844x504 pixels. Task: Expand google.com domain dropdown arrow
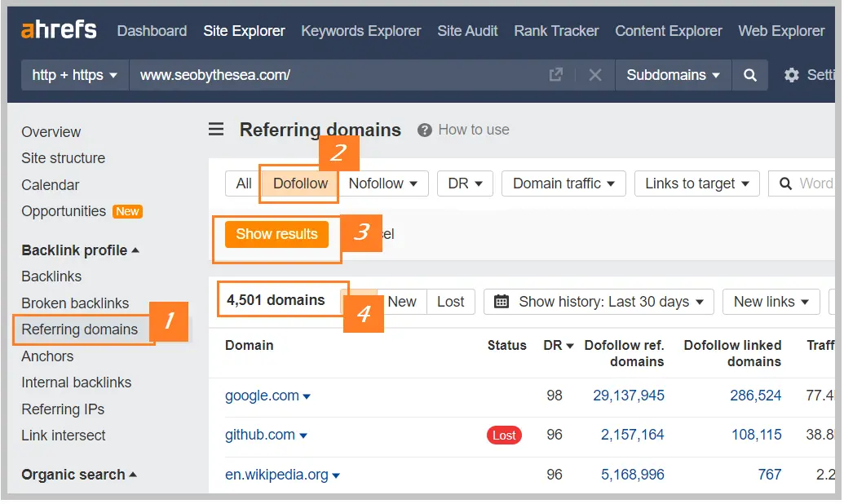pyautogui.click(x=307, y=397)
